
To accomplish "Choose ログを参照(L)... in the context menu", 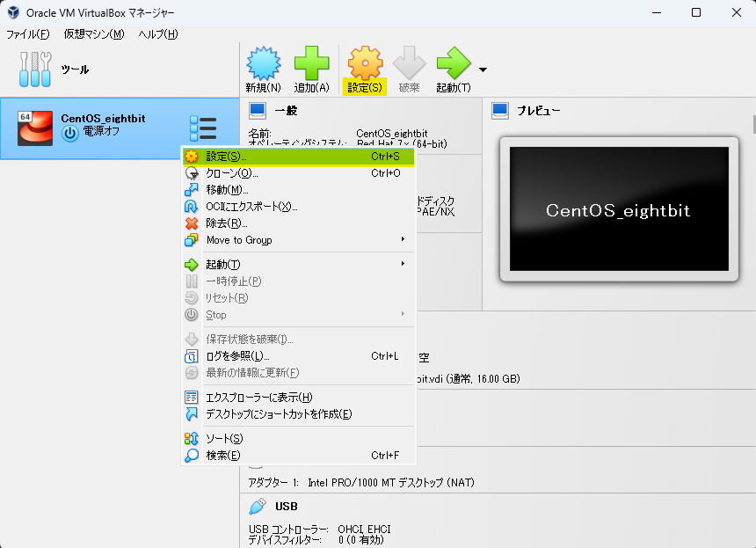I will pos(299,356).
